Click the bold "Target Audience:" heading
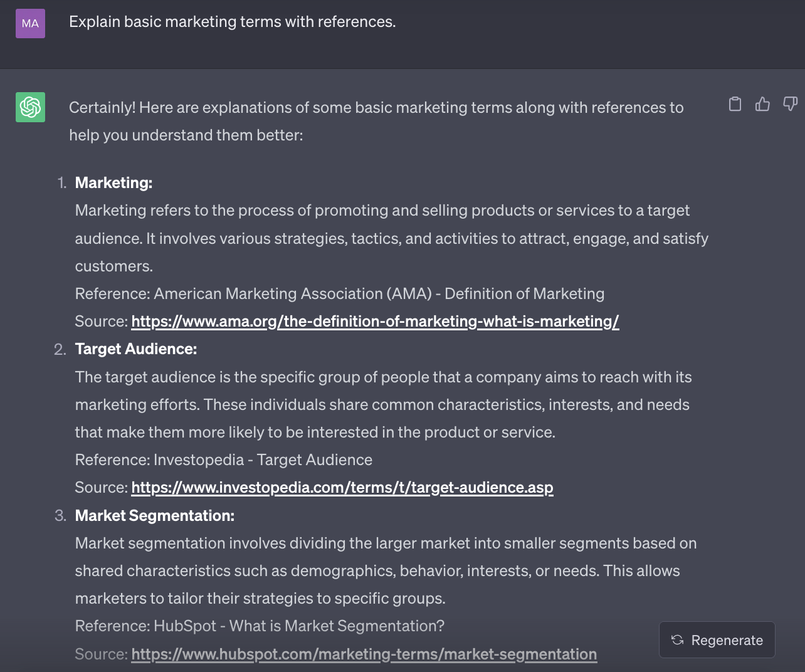The width and height of the screenshot is (805, 672). pos(136,349)
